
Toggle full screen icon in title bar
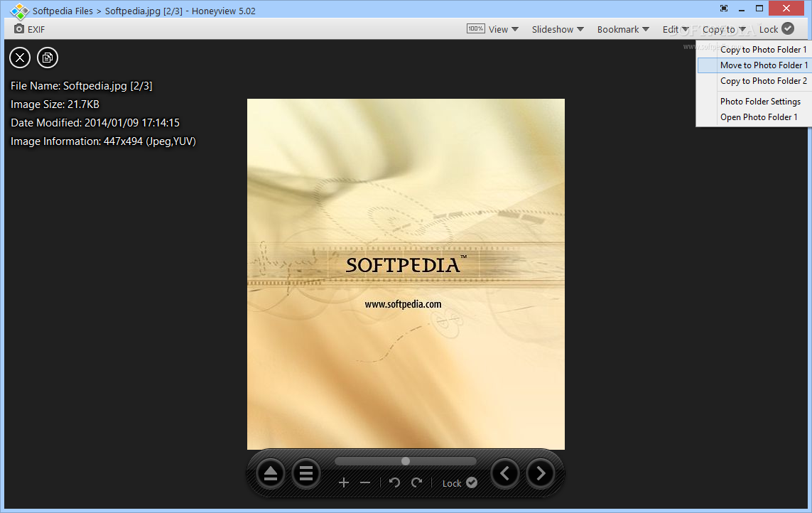(724, 9)
